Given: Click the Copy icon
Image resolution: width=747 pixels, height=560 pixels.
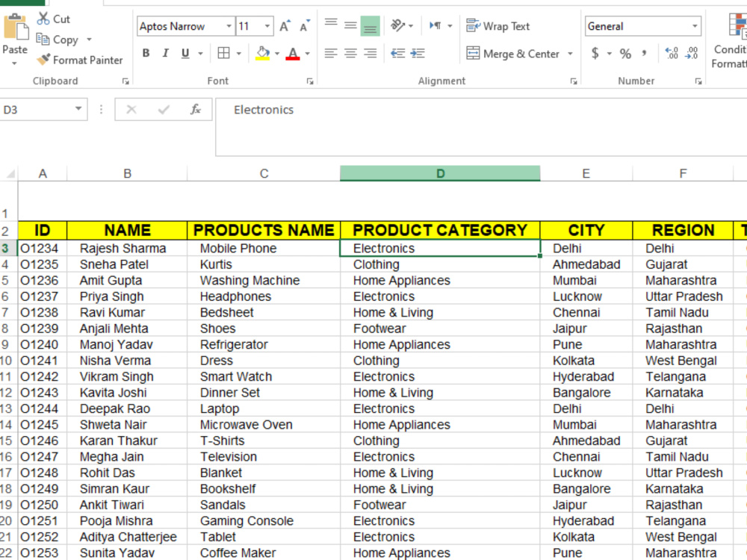Looking at the screenshot, I should point(43,40).
